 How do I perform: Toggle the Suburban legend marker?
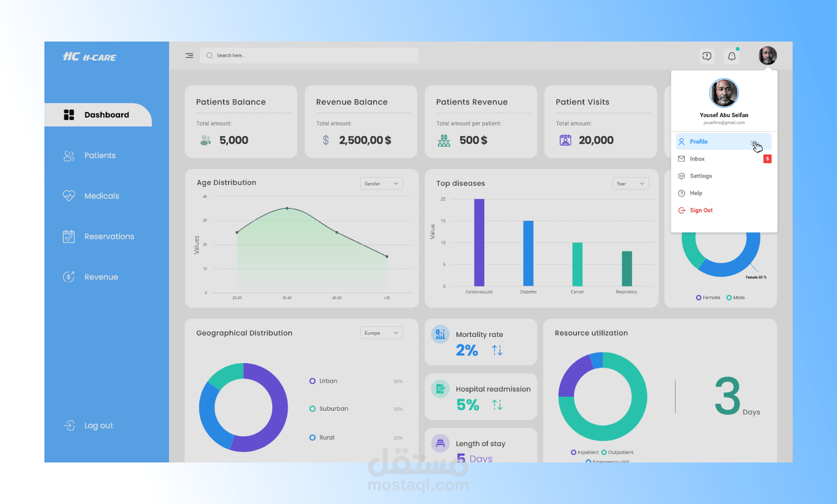[x=312, y=409]
